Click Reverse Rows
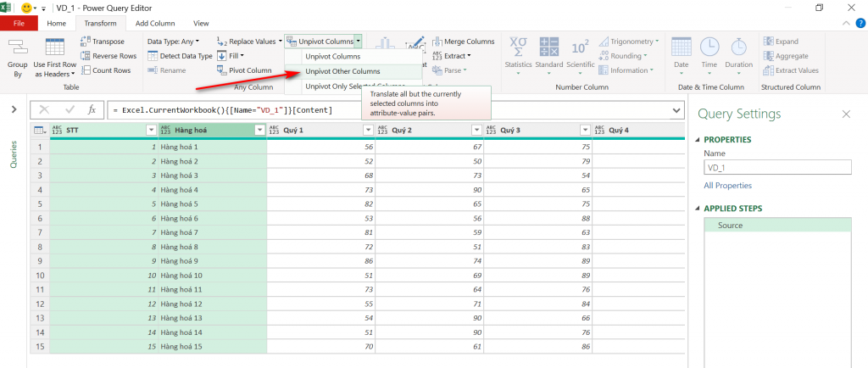The height and width of the screenshot is (368, 868). click(x=108, y=56)
